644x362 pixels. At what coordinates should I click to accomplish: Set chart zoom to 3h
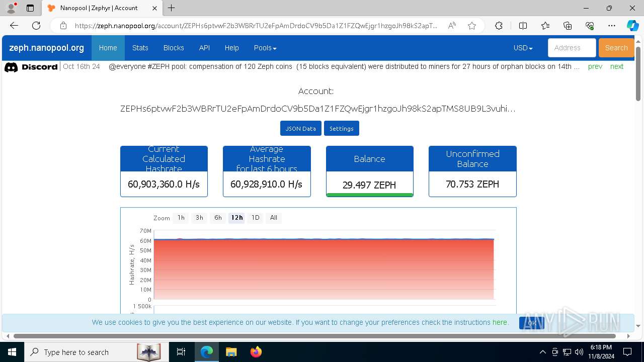(199, 218)
